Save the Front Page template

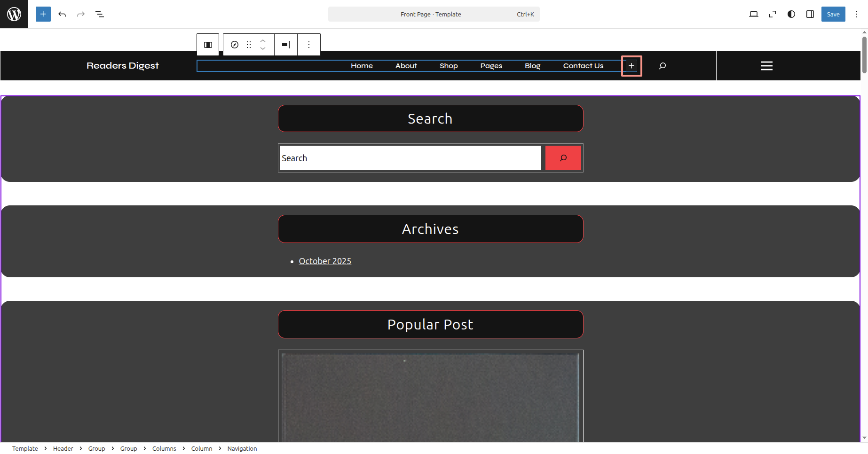833,14
